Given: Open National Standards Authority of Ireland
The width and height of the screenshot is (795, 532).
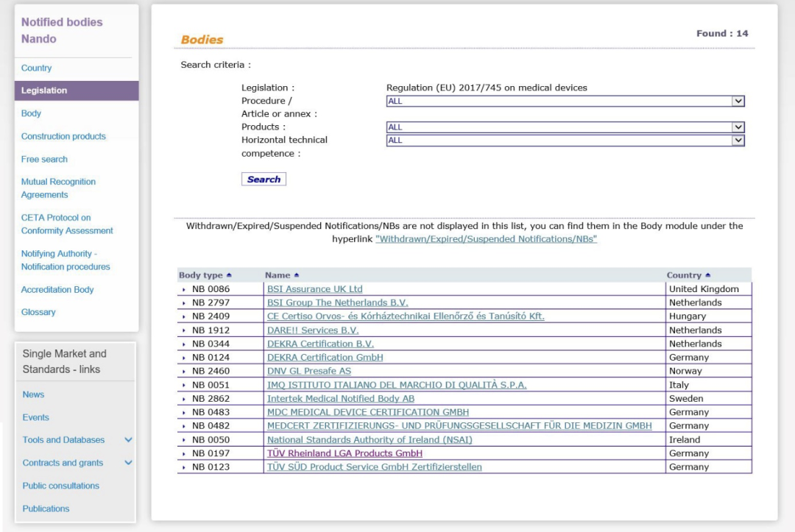Looking at the screenshot, I should pos(370,439).
